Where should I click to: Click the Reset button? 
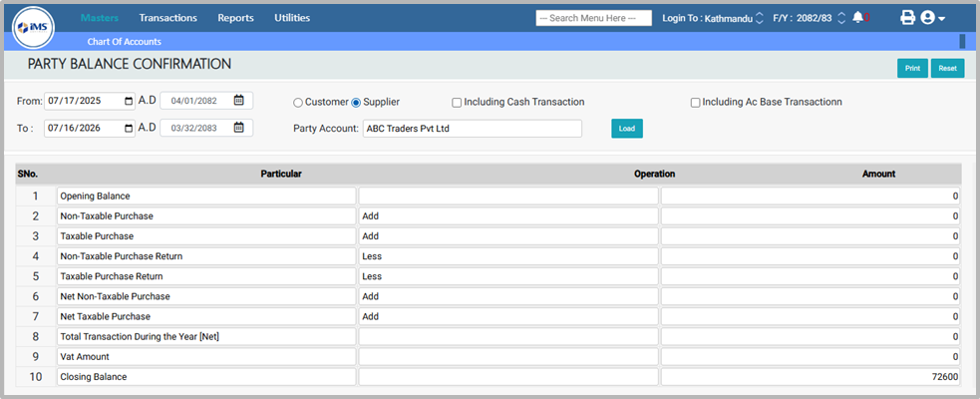tap(947, 69)
